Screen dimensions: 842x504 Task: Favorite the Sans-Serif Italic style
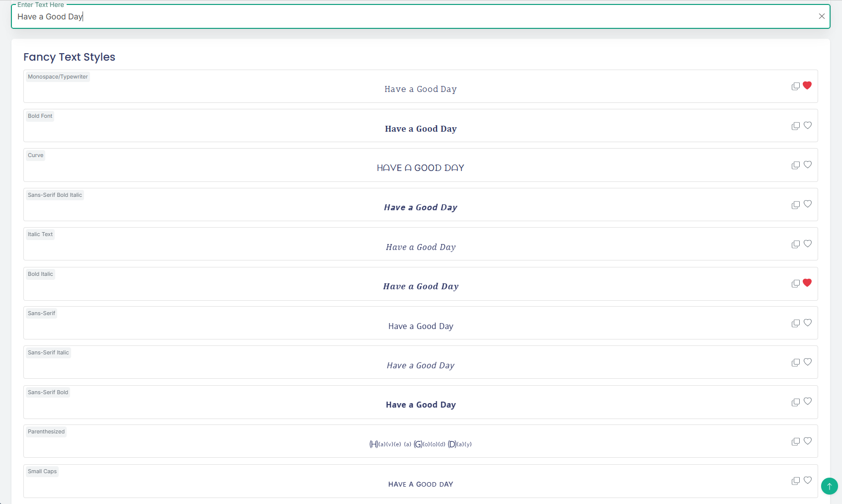pos(807,362)
